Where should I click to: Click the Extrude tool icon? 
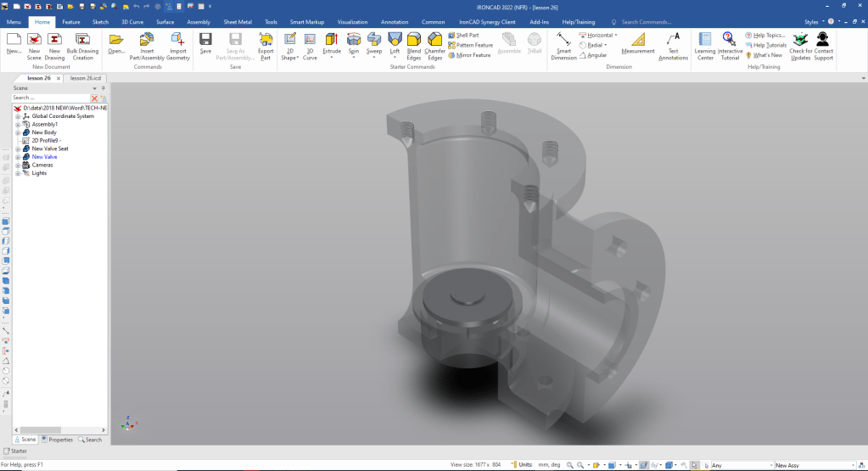coord(332,39)
